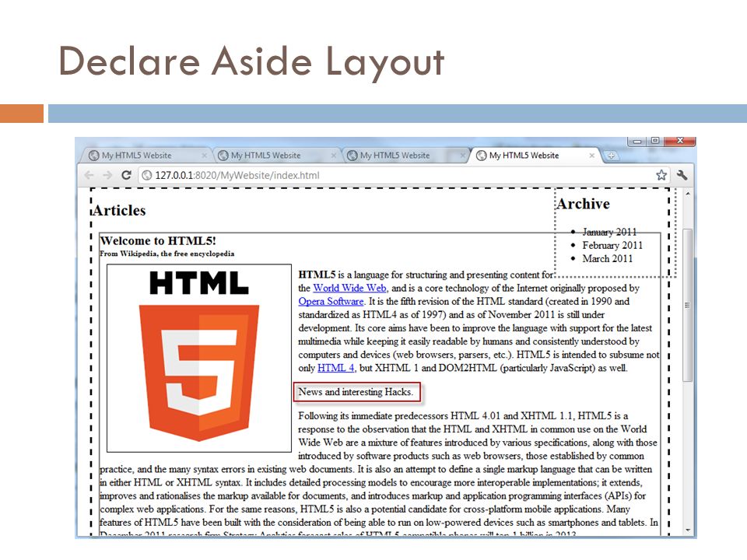Open the wrench settings menu
Screen dimensions: 747x560
coord(682,175)
